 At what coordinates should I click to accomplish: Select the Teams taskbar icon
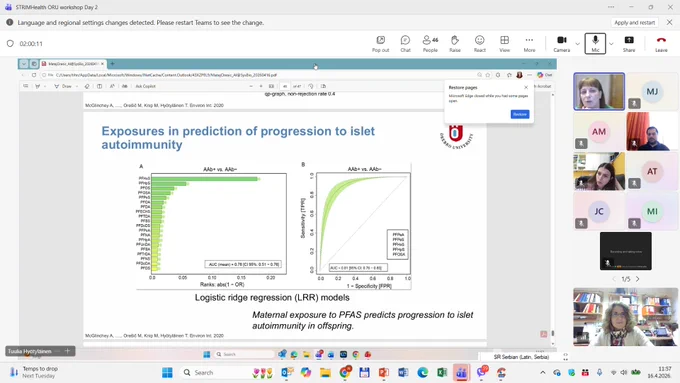461,373
